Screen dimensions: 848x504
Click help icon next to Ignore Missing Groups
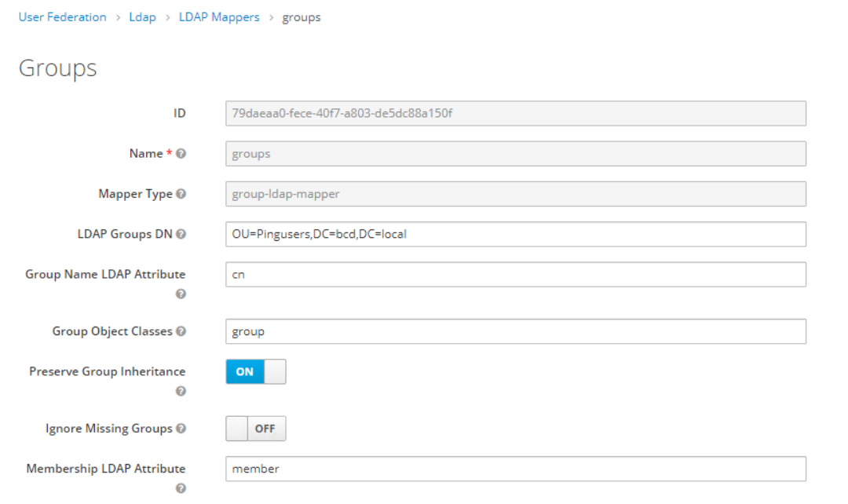click(181, 429)
